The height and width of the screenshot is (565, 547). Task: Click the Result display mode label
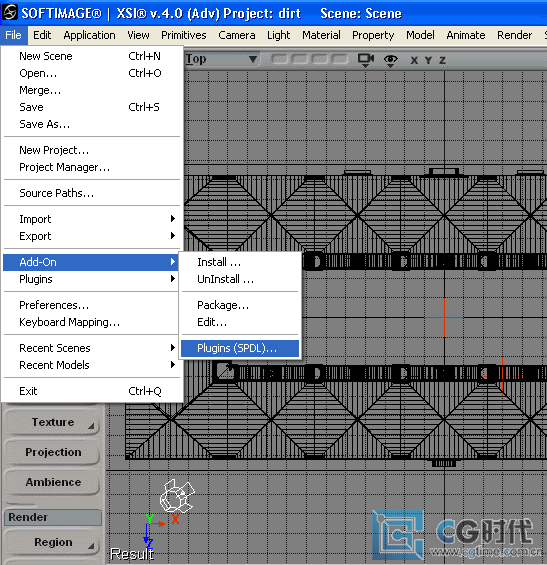coord(132,554)
